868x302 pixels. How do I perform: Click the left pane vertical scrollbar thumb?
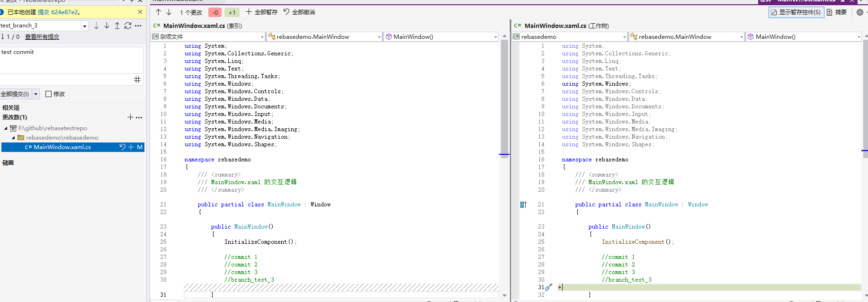coord(504,99)
